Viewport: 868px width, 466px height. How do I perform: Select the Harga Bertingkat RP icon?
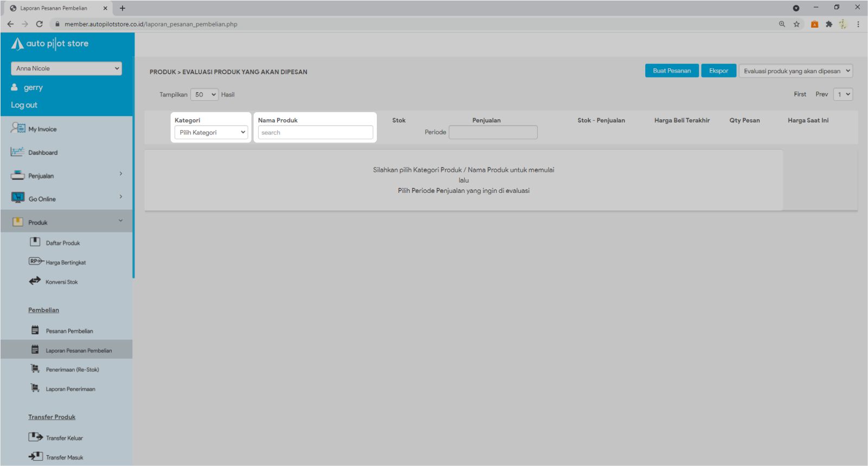[36, 262]
